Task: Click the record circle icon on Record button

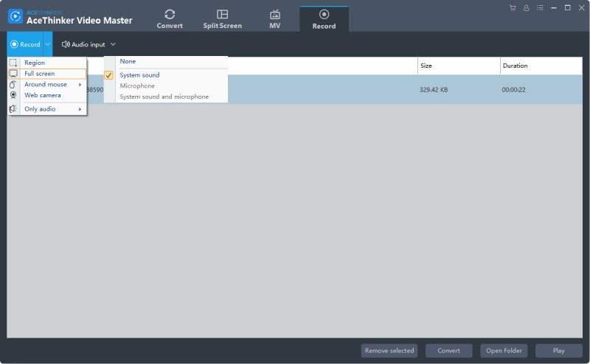Action: (14, 44)
